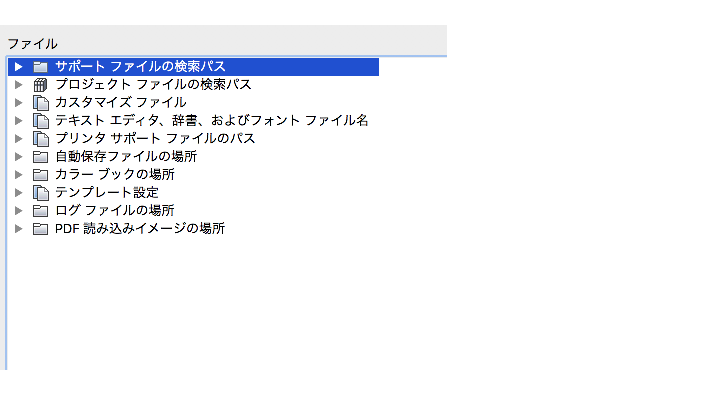Expand カラー ブックの場所 node
710x407 pixels.
click(19, 175)
